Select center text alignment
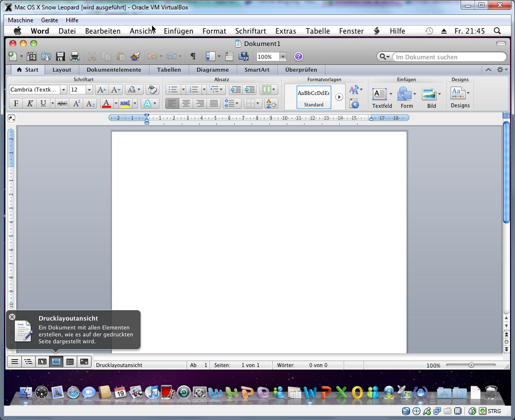This screenshot has width=515, height=420. pos(186,104)
